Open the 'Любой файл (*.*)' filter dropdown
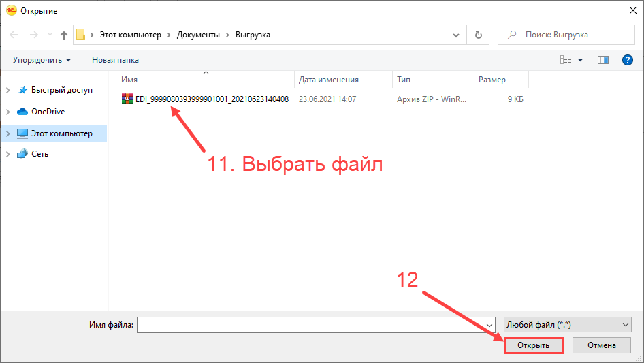 coord(568,325)
